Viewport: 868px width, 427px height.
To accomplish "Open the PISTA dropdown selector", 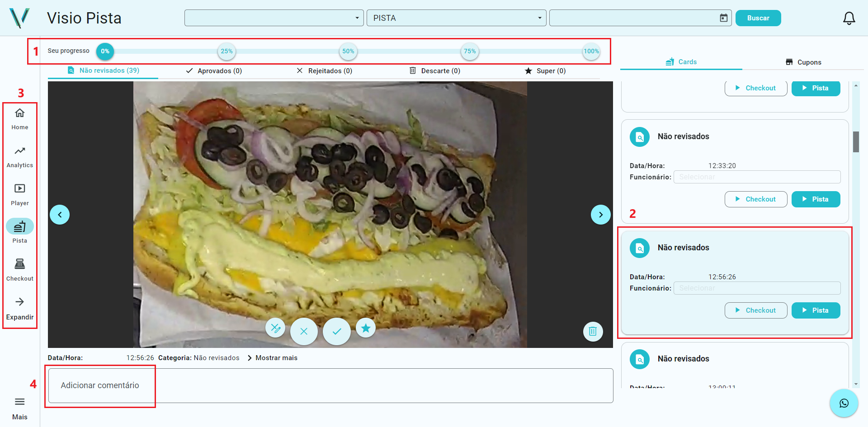I will tap(456, 18).
